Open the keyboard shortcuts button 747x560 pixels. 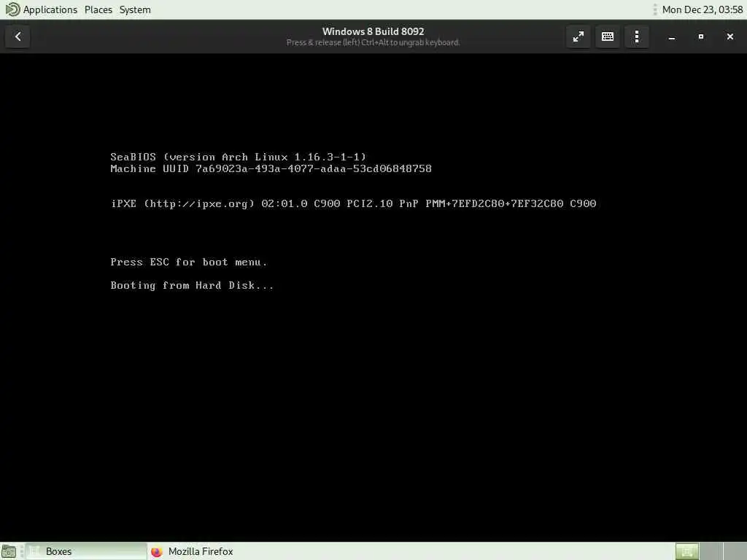608,36
